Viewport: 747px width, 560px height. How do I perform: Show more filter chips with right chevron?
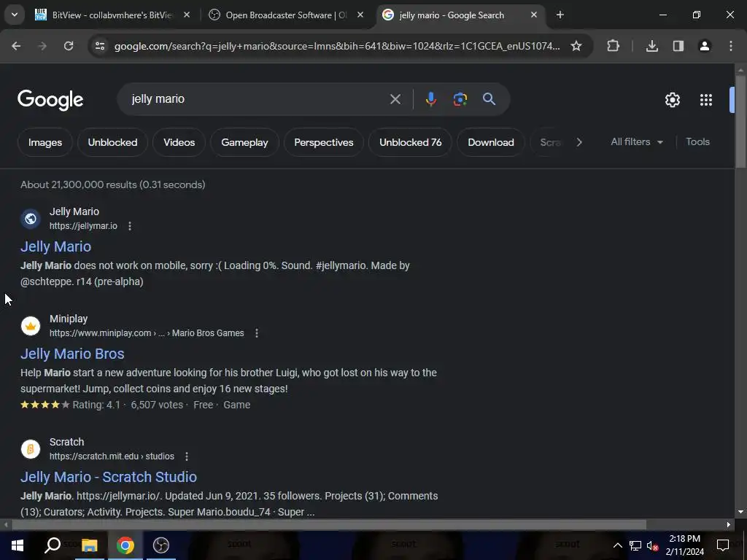[x=578, y=142]
